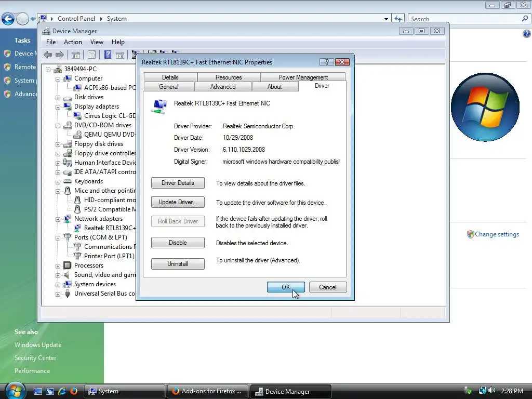Open the View menu in Device Manager
Screen dimensions: 532x399
tap(97, 42)
